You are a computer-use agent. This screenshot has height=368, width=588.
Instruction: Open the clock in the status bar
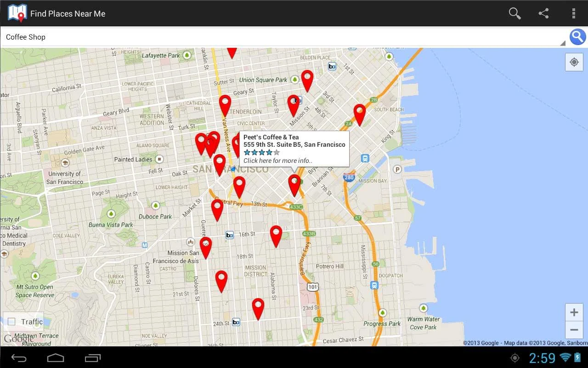pos(542,358)
